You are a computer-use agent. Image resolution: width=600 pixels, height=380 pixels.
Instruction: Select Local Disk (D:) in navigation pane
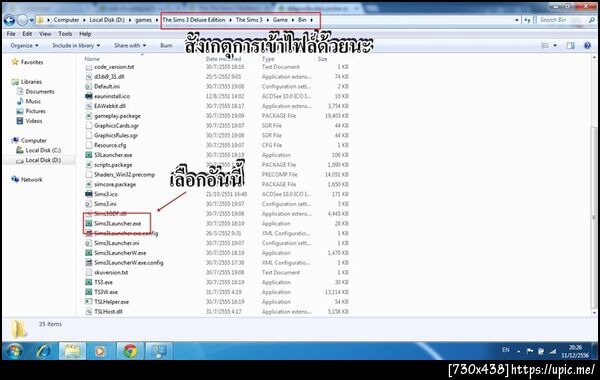pyautogui.click(x=43, y=160)
